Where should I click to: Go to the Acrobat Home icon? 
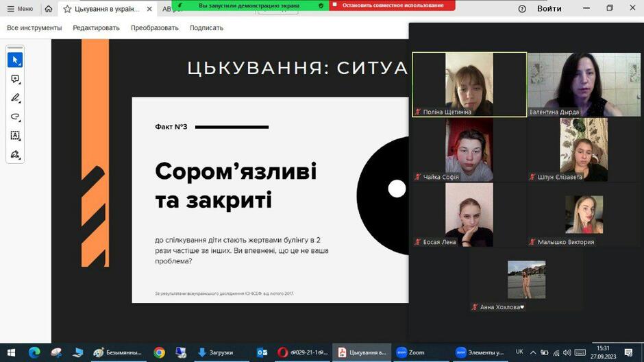(x=49, y=9)
